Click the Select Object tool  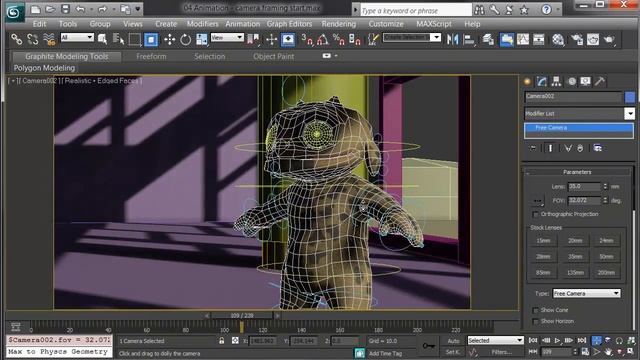click(102, 40)
